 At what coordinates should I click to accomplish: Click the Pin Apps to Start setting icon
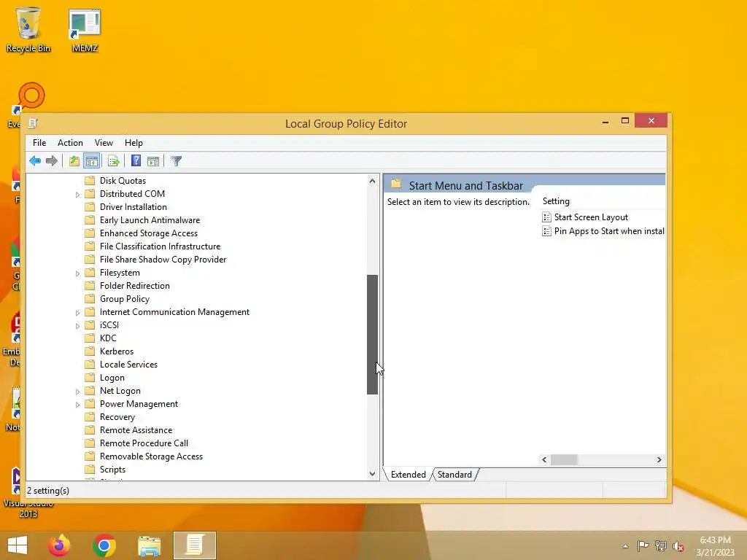pos(546,231)
